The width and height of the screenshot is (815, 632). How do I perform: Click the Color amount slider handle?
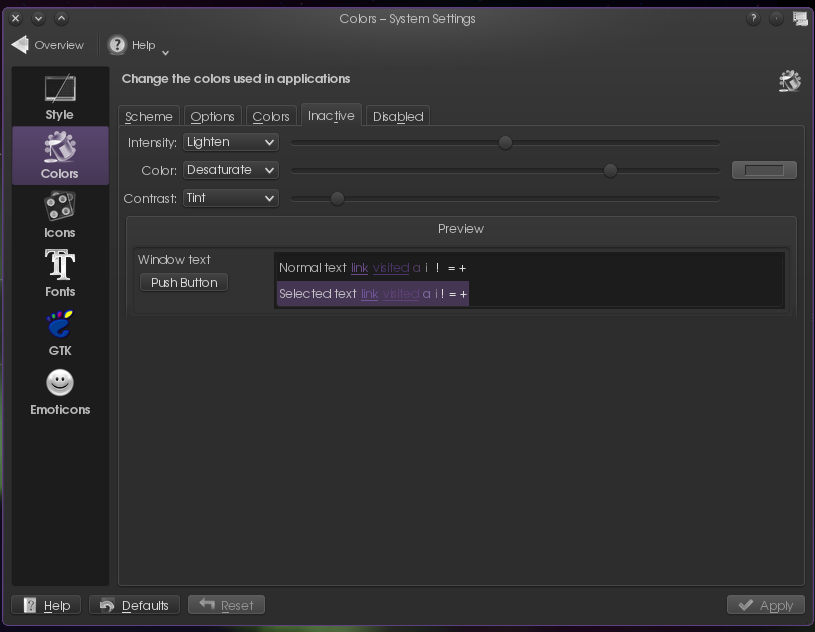610,170
